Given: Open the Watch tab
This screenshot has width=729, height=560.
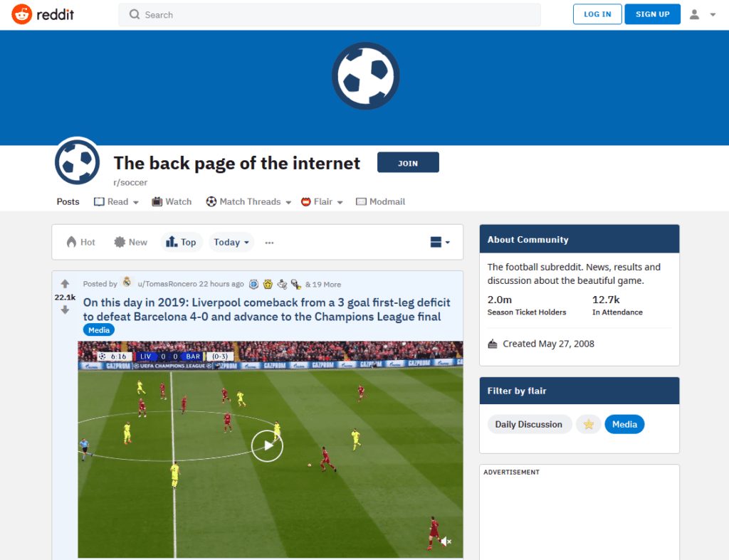Looking at the screenshot, I should pos(172,201).
